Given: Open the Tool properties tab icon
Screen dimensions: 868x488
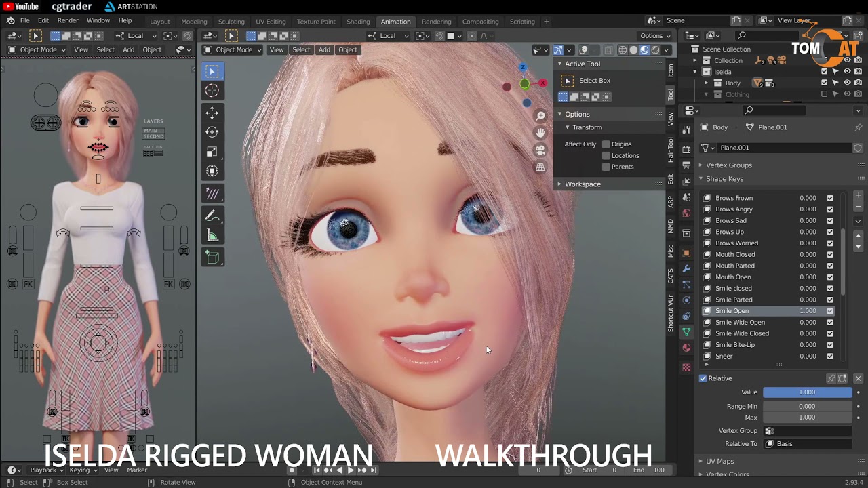Looking at the screenshot, I should tap(686, 129).
